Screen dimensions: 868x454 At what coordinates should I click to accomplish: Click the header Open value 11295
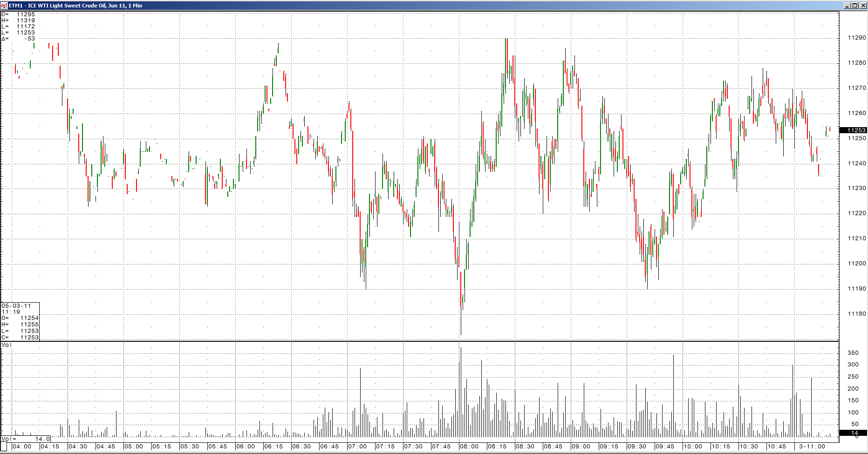coord(26,14)
